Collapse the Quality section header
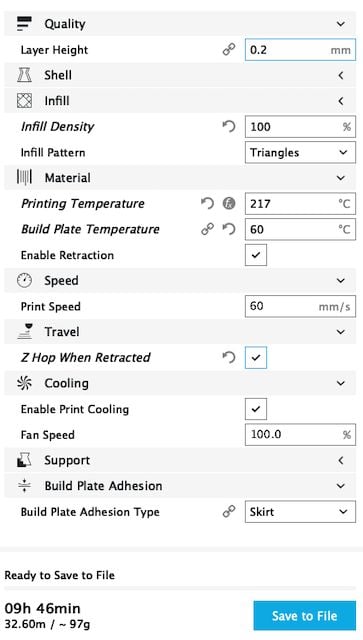The height and width of the screenshot is (640, 363). [x=180, y=24]
